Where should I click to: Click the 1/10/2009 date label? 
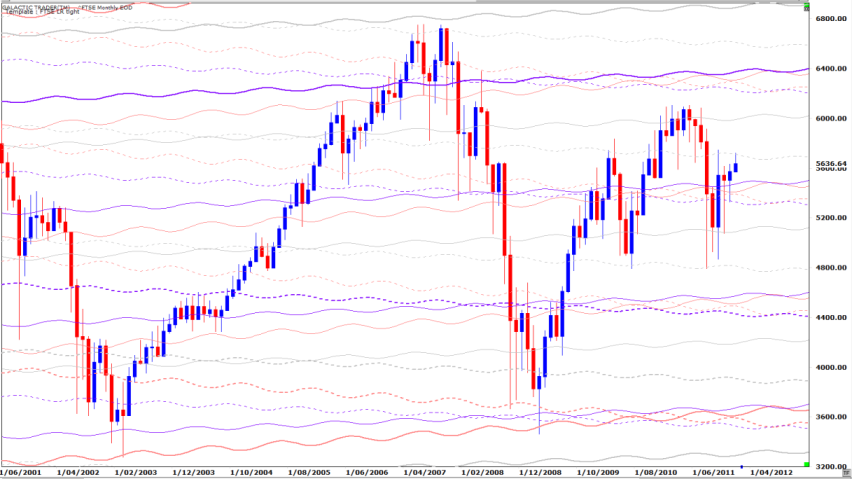point(598,472)
